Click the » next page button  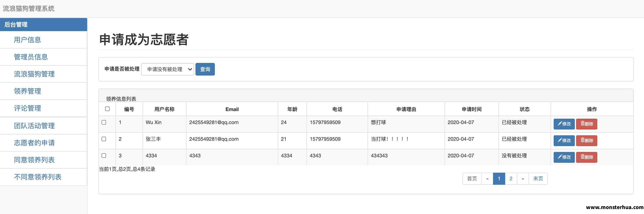[523, 178]
